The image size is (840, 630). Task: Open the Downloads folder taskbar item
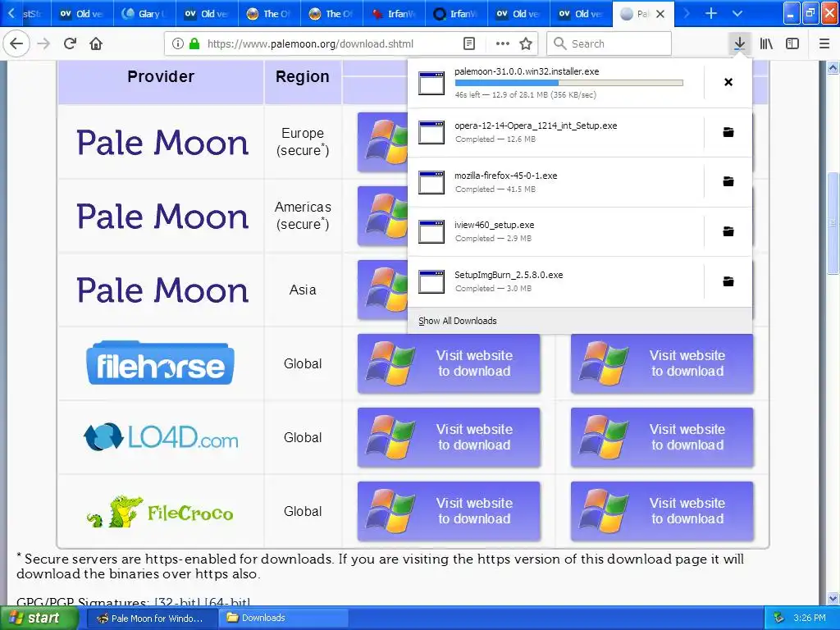tap(283, 619)
